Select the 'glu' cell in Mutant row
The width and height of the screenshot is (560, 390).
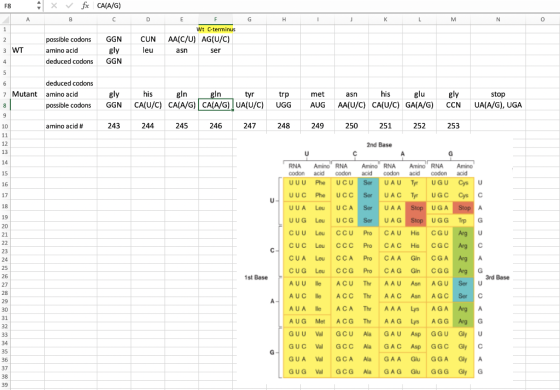(419, 94)
